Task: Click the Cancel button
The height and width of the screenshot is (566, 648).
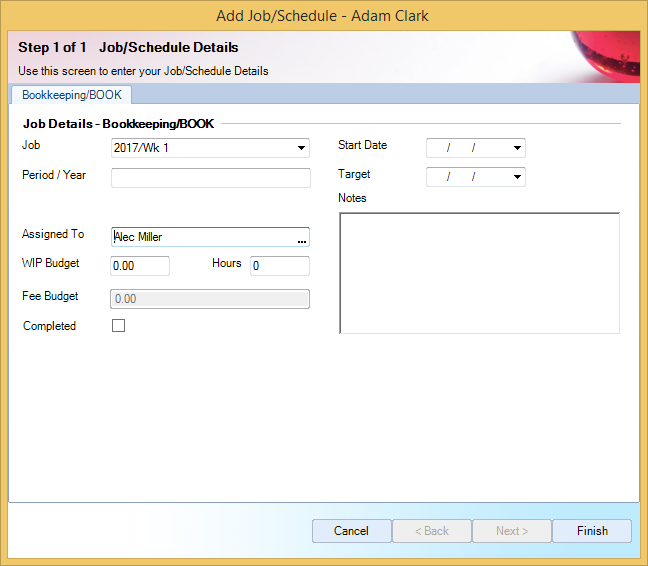Action: (x=351, y=531)
